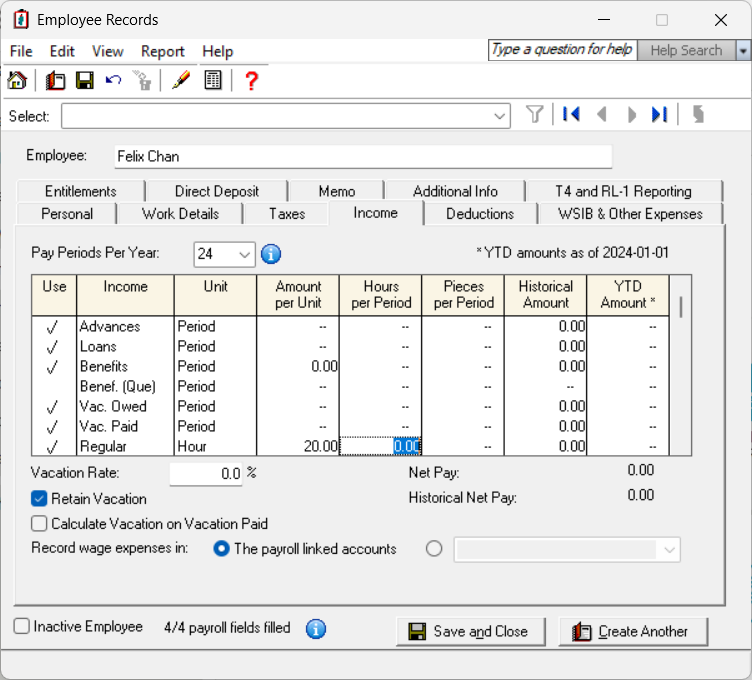Switch to the Deductions tab
This screenshot has width=752, height=680.
click(480, 214)
